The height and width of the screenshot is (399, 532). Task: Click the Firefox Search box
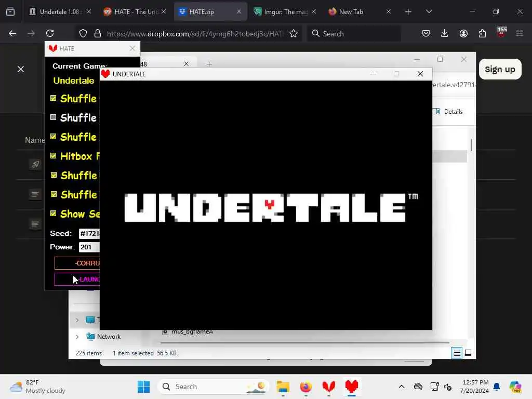[x=354, y=34]
